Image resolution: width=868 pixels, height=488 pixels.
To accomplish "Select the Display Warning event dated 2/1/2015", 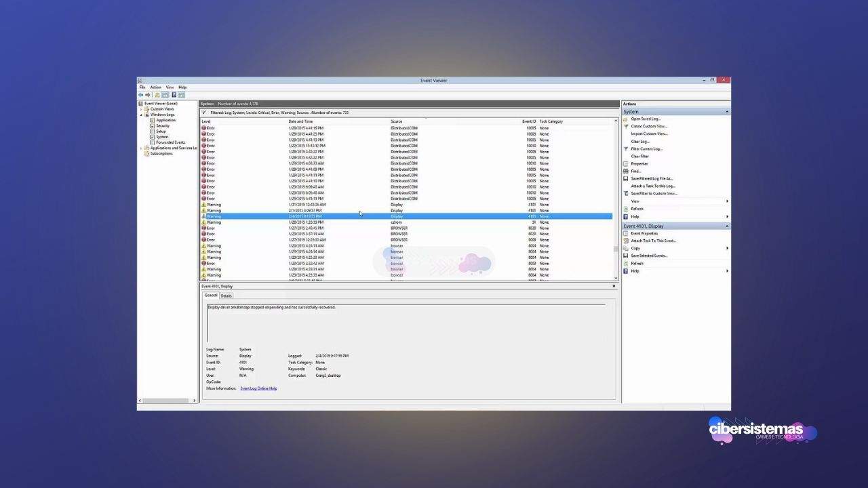I will point(406,210).
